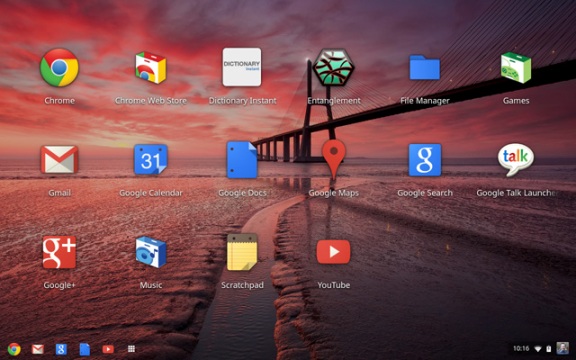Click the Chrome icon in the shelf
This screenshot has width=576, height=360.
[14, 349]
